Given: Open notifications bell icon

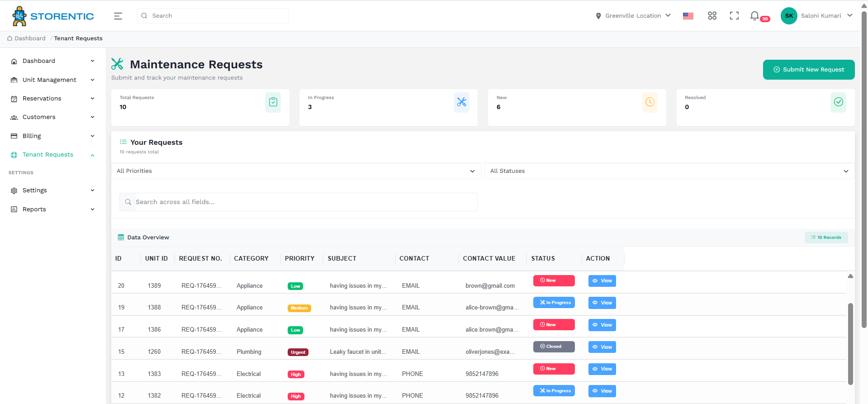Looking at the screenshot, I should pos(754,16).
